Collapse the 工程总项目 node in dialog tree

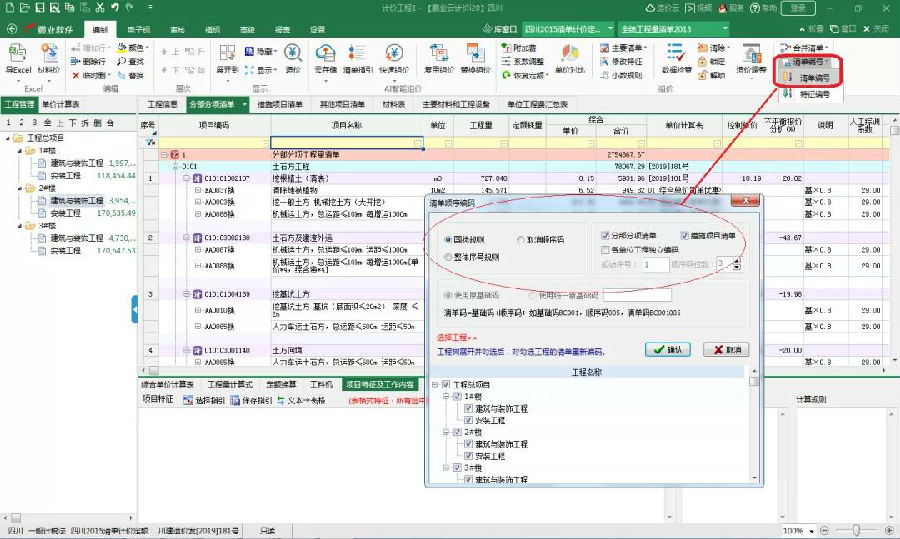tap(436, 385)
